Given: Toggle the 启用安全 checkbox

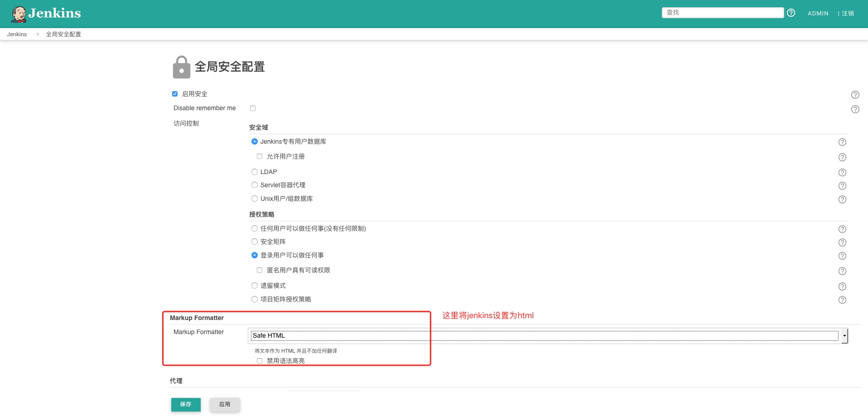Looking at the screenshot, I should [175, 94].
